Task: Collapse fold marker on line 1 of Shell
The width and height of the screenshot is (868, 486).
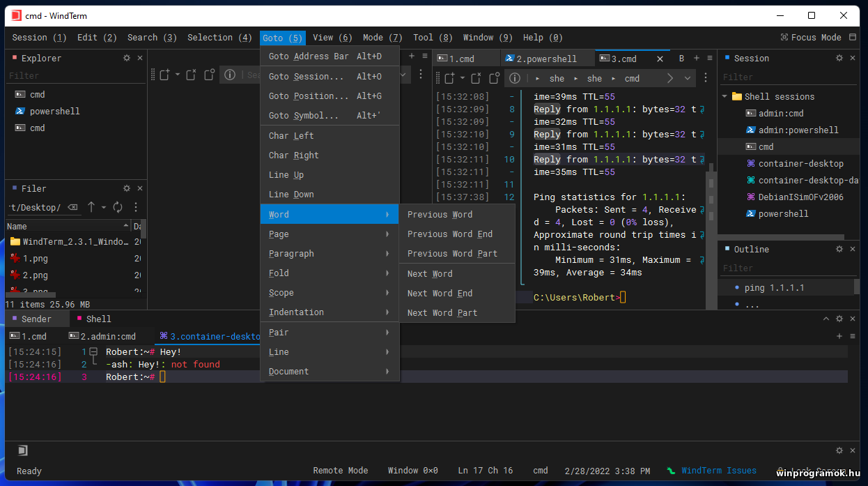Action: 93,352
